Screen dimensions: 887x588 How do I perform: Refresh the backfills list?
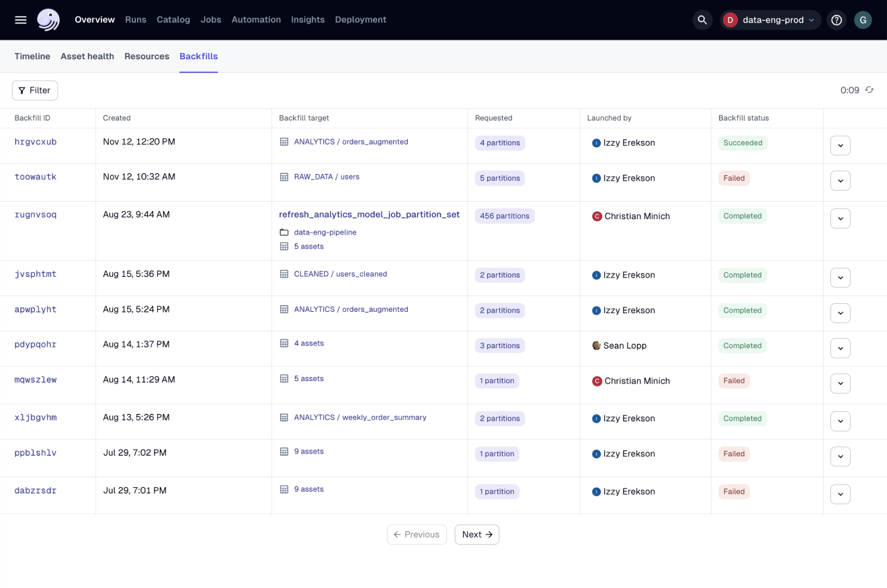[869, 89]
